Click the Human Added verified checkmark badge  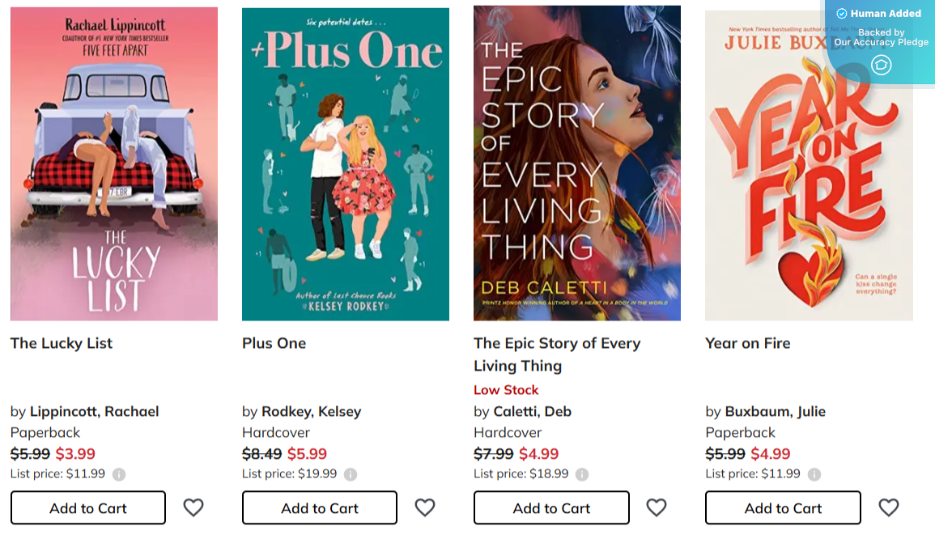pos(842,13)
